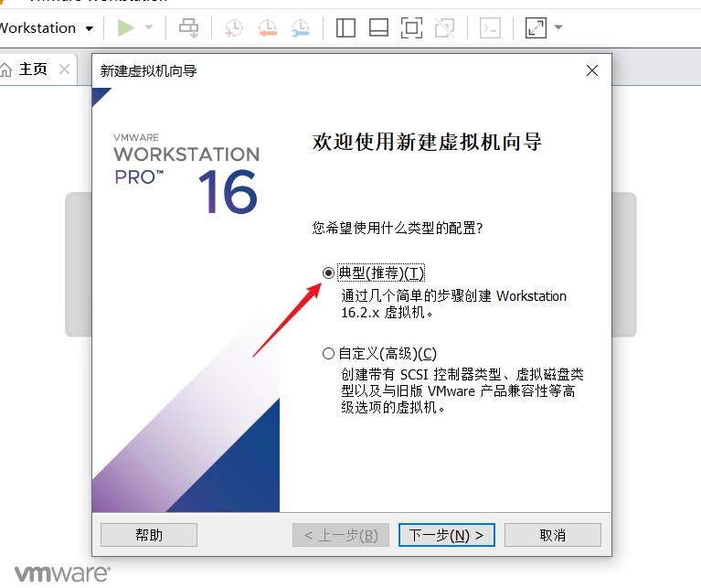The width and height of the screenshot is (701, 588).
Task: Click the 取消 cancel button
Action: pos(553,535)
